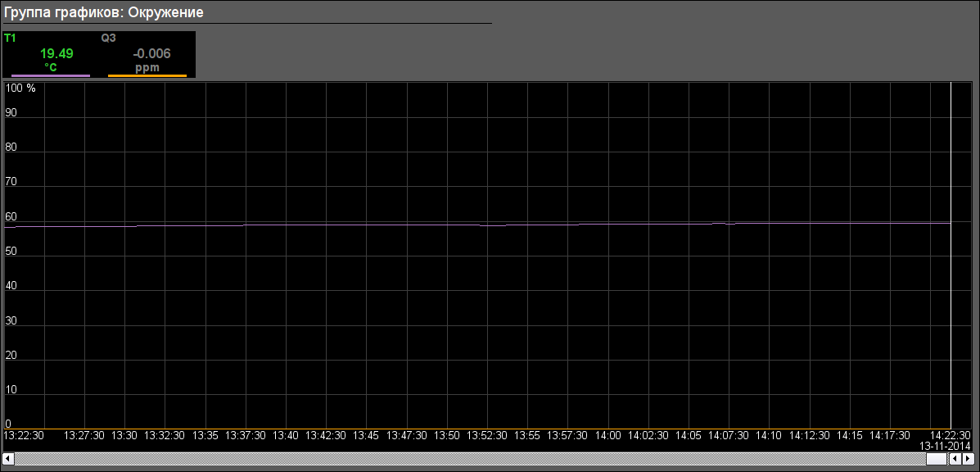Click the 14:22:30 time label

point(951,435)
